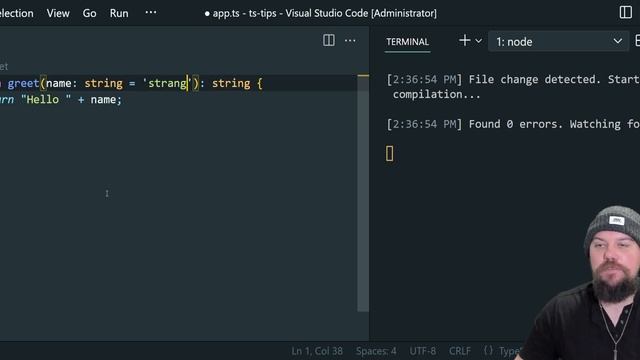Open the View menu
This screenshot has height=360, width=640.
point(58,13)
